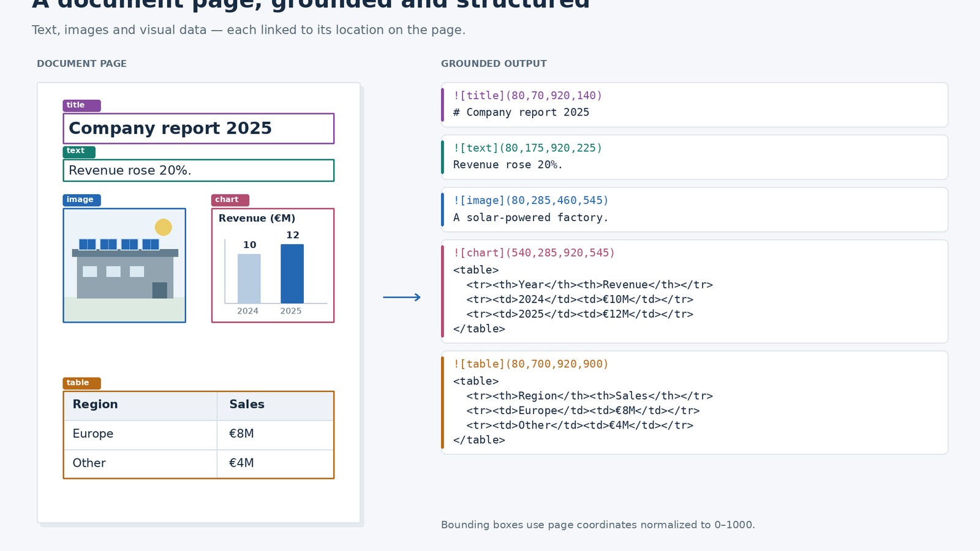This screenshot has height=551, width=980.
Task: Select the table output card coordinates line
Action: coord(531,364)
